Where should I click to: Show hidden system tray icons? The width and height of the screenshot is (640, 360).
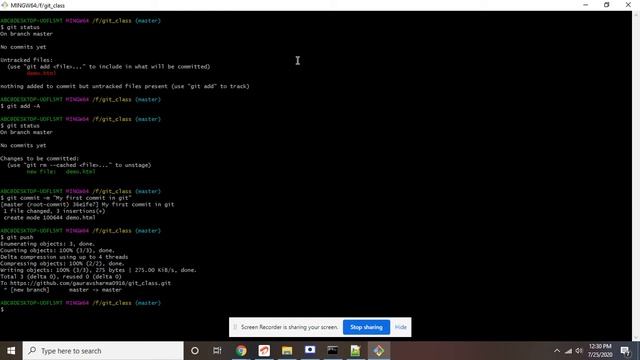point(557,351)
